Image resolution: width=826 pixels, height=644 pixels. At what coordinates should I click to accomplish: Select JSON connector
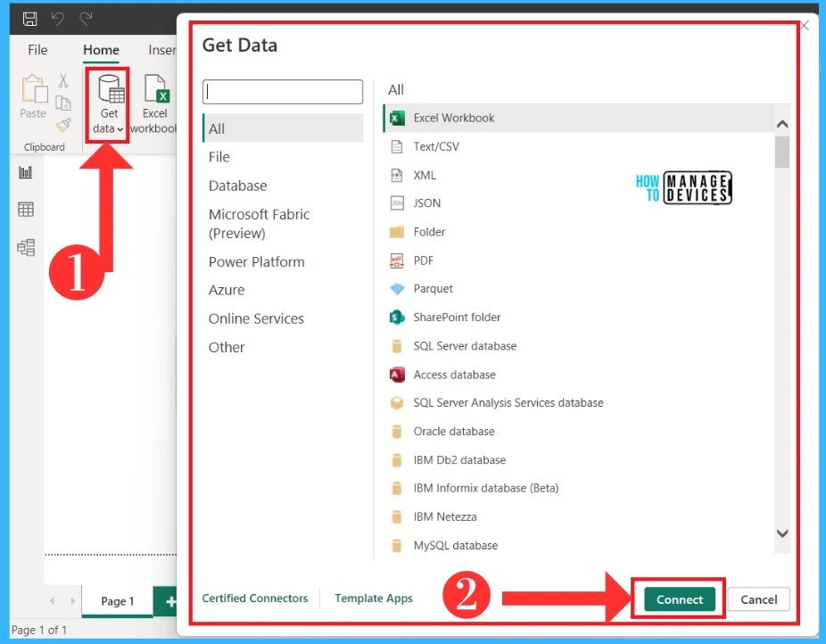click(x=578, y=203)
